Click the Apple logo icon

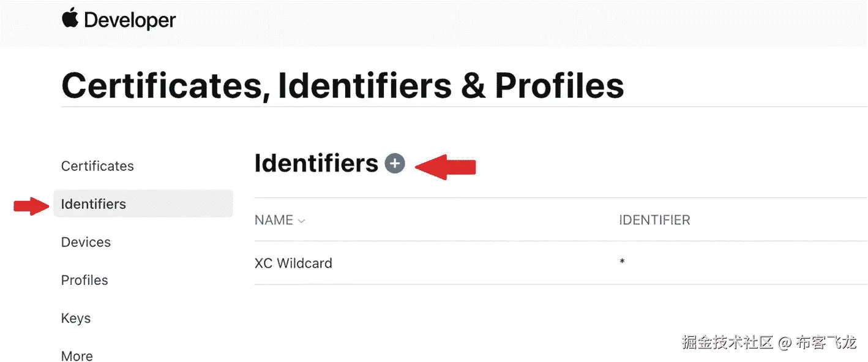[71, 18]
